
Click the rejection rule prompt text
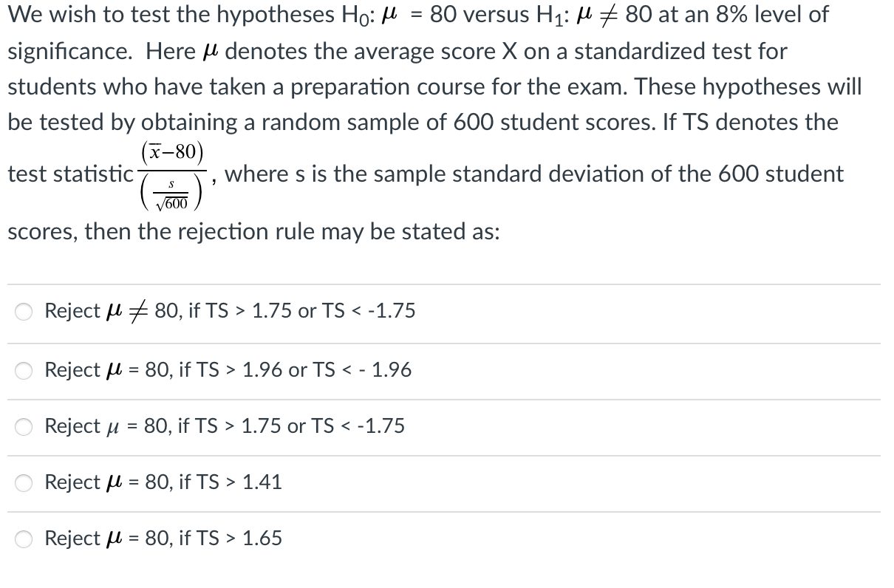255,231
